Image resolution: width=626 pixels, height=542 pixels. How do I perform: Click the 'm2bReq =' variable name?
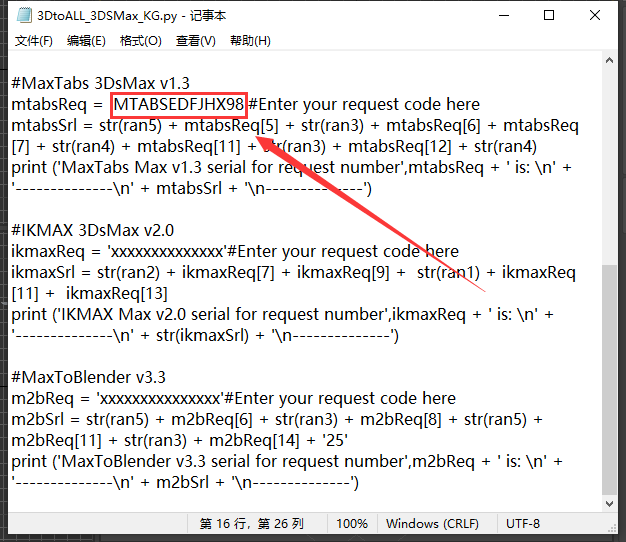(50, 399)
